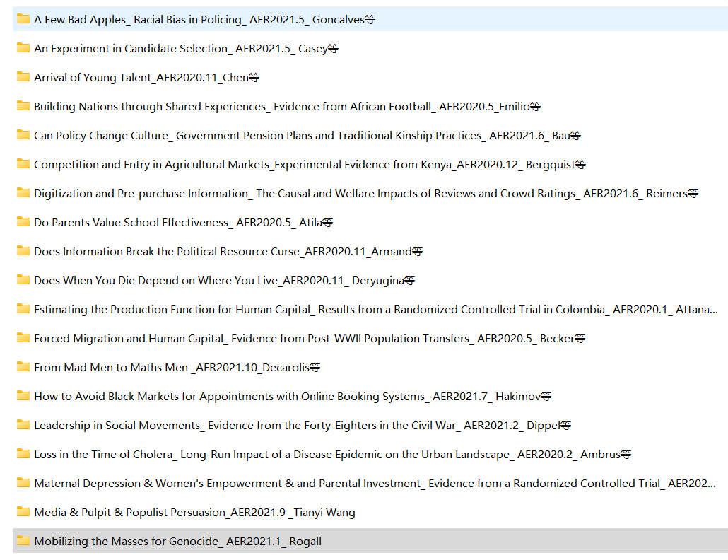Select 'Does When You Die Depend on Where You Live' name
The image size is (728, 560).
pyautogui.click(x=225, y=281)
